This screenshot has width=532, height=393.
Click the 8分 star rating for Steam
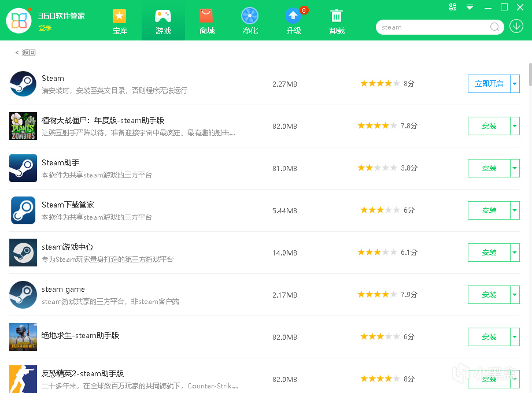coord(387,83)
